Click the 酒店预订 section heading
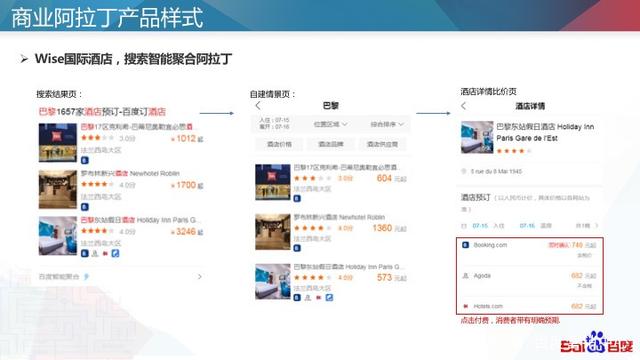Screen dimensions: 640x360 [x=476, y=198]
